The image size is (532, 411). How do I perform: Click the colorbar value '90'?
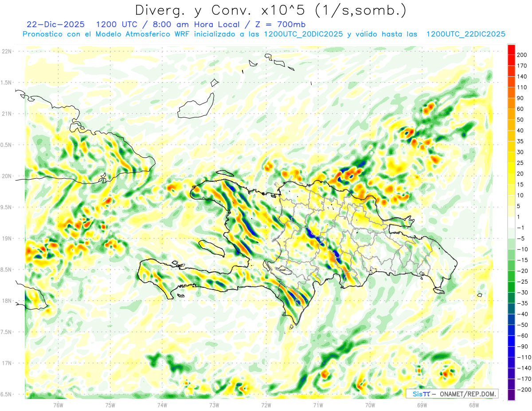click(x=520, y=98)
